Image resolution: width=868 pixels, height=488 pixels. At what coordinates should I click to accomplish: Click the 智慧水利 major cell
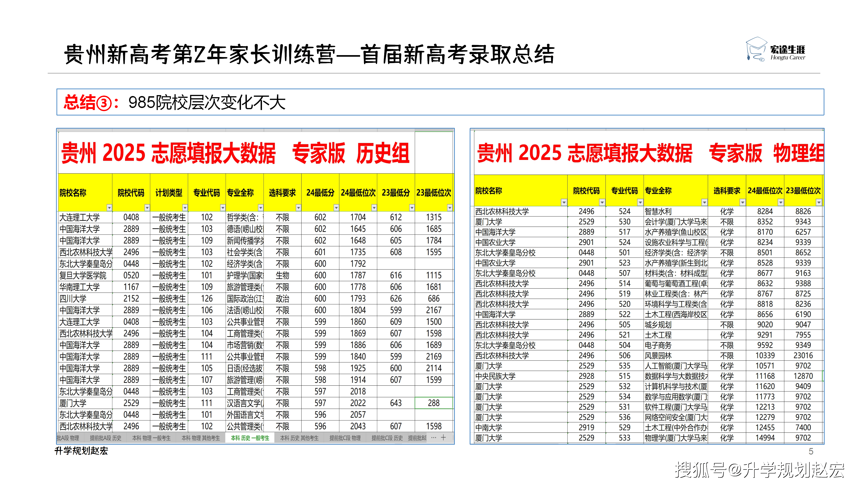click(676, 211)
